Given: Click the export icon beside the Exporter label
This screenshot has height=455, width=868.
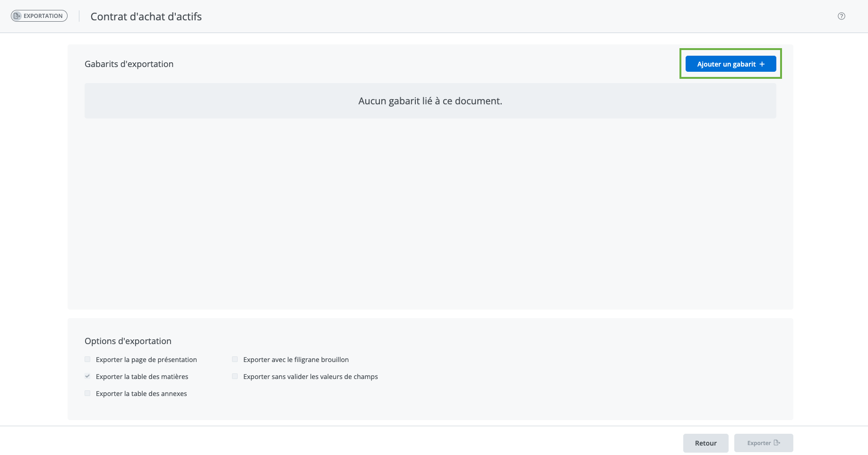Looking at the screenshot, I should pos(777,443).
